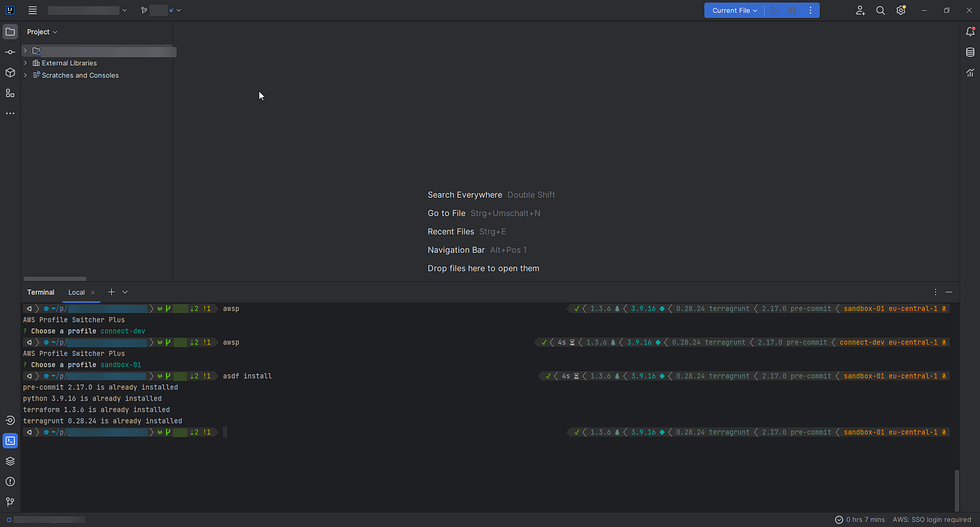This screenshot has height=527, width=980.
Task: Start a Code With Me session
Action: point(859,10)
